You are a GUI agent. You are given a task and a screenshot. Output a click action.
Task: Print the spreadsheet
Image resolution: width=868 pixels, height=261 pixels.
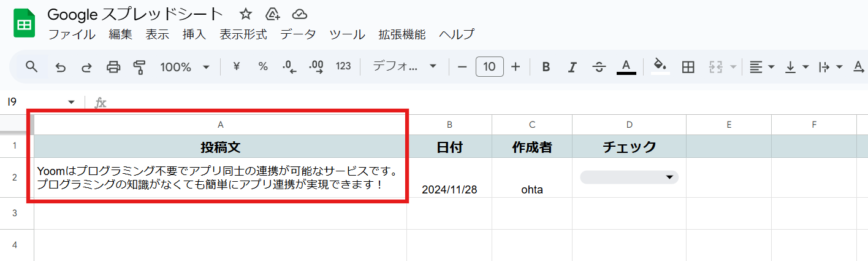pos(113,67)
